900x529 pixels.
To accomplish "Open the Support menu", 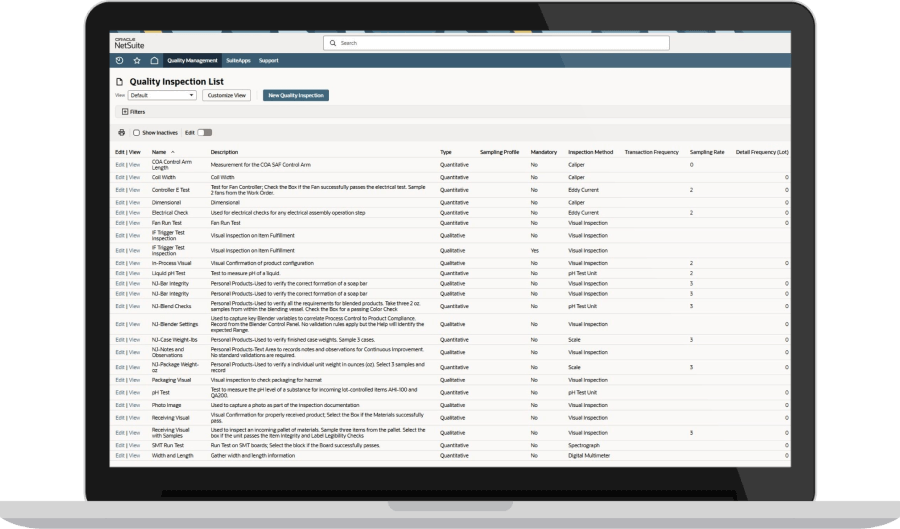I will click(269, 60).
